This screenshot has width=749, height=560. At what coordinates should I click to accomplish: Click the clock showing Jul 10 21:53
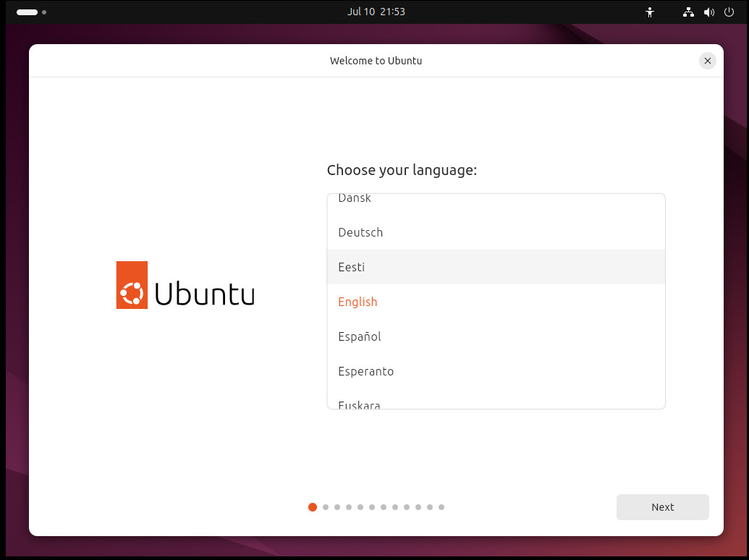(376, 12)
